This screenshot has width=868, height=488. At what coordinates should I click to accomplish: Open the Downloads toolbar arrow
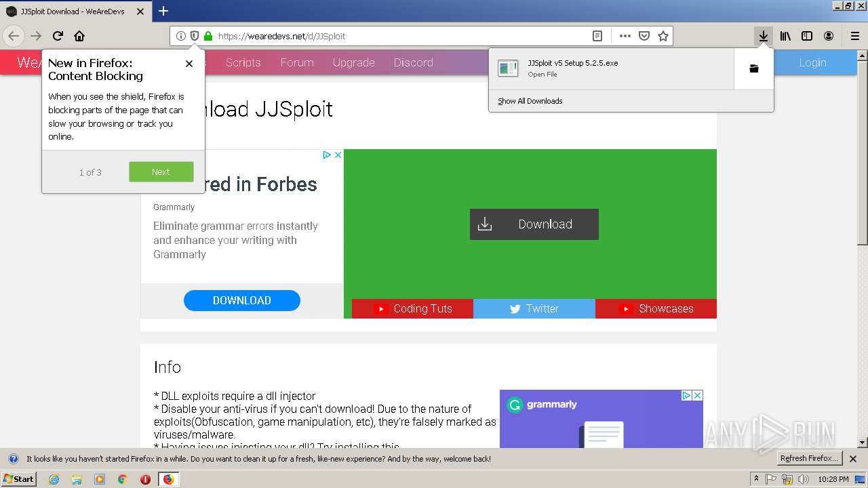tap(764, 36)
